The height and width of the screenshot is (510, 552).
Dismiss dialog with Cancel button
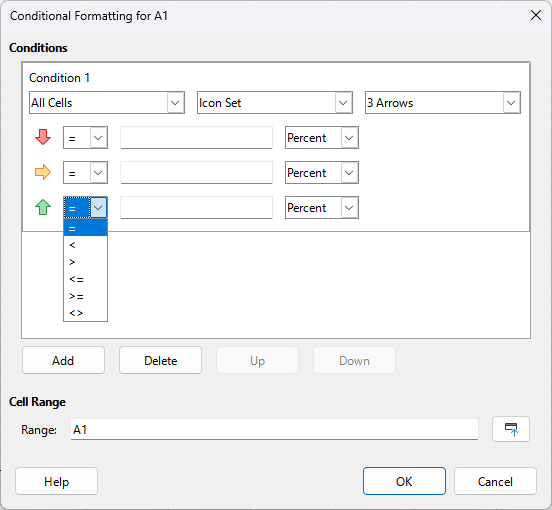(495, 481)
